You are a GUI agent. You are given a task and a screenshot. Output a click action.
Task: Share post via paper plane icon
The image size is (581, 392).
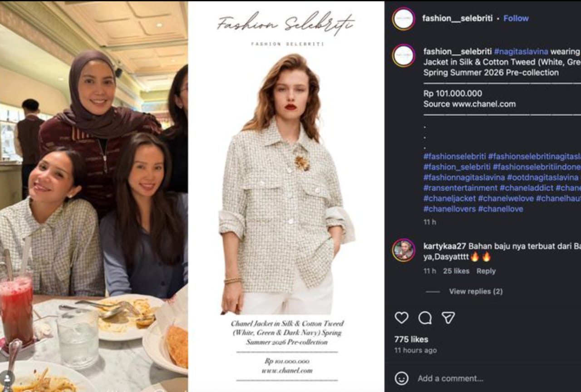point(448,318)
